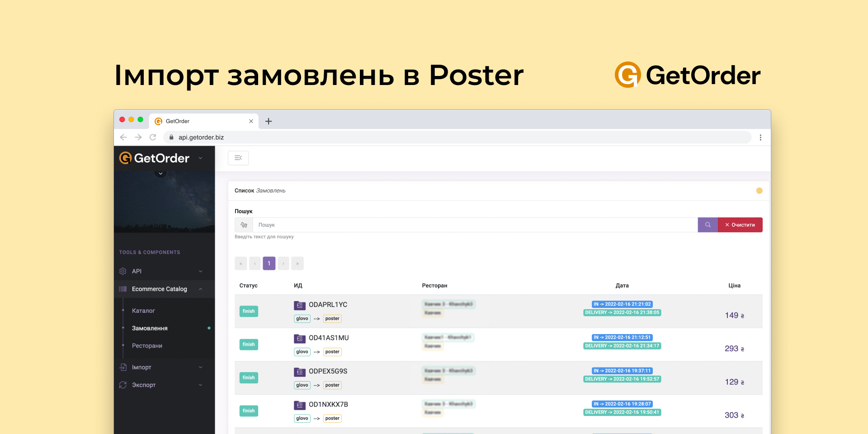Click glovo tag in ODAPRL1YC row
This screenshot has height=434, width=868.
302,319
